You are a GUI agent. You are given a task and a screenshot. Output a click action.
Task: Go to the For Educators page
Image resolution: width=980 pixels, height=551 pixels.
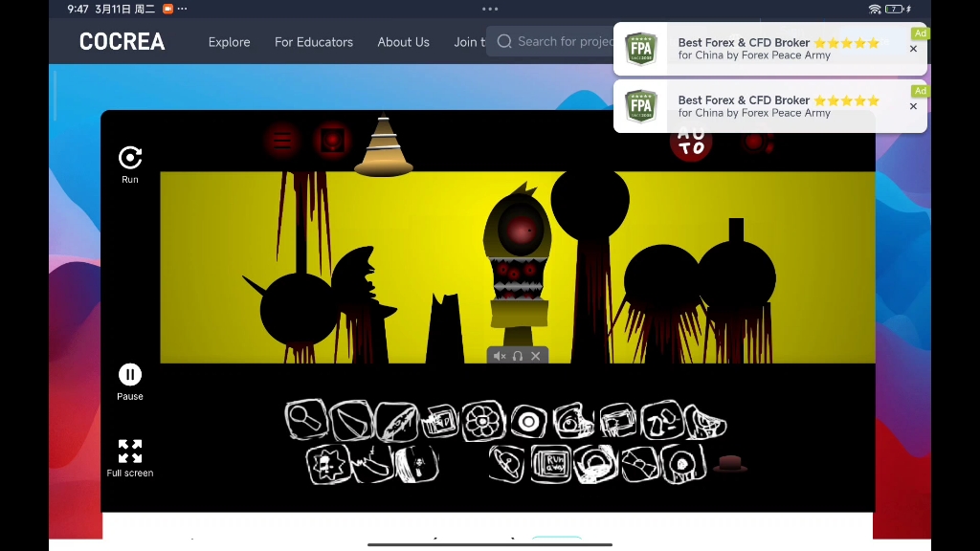314,42
